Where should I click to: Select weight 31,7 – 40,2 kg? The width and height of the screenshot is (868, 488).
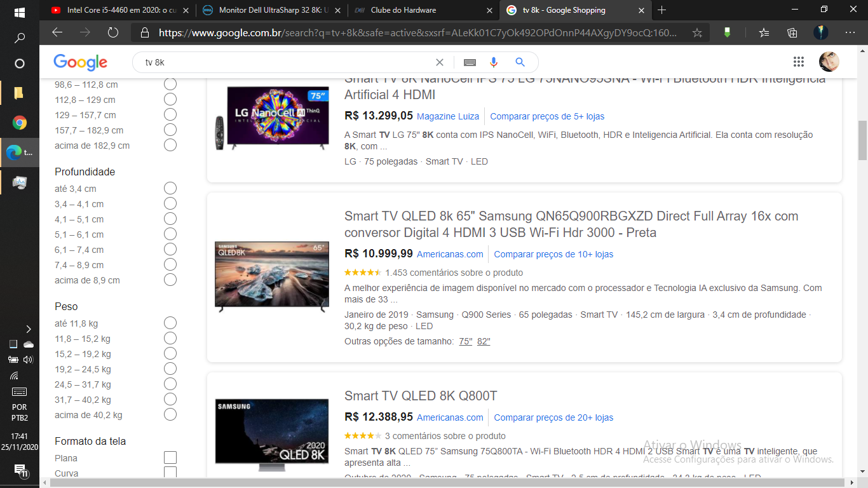[x=170, y=400]
